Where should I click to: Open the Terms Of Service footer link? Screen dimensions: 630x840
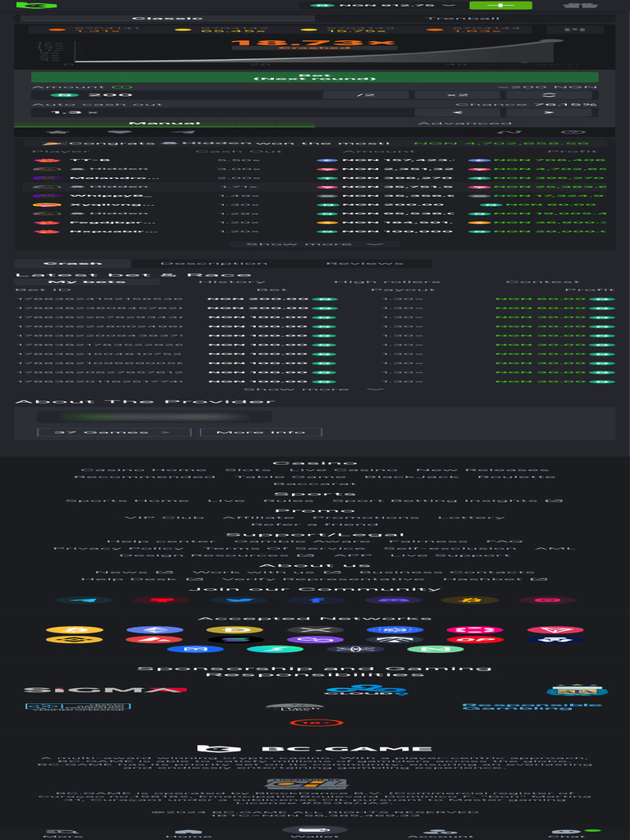285,549
